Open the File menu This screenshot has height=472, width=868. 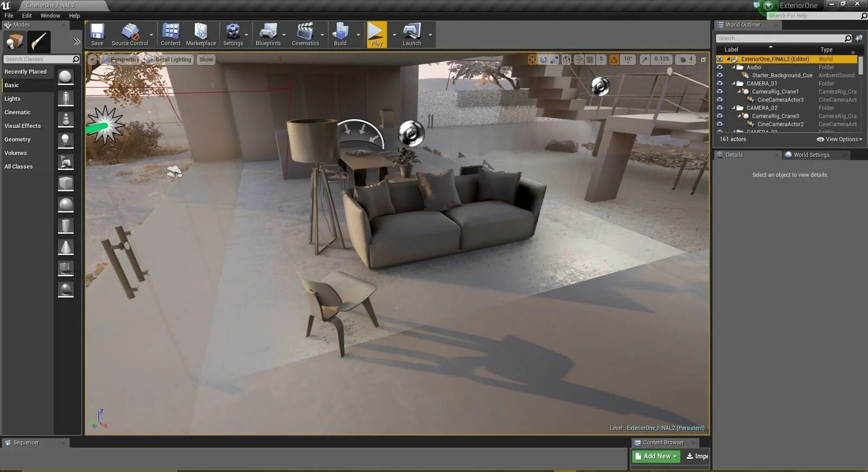click(x=9, y=16)
